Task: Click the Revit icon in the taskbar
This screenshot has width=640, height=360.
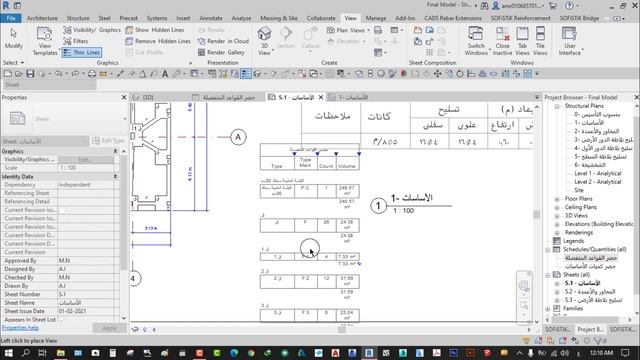Action: (369, 353)
